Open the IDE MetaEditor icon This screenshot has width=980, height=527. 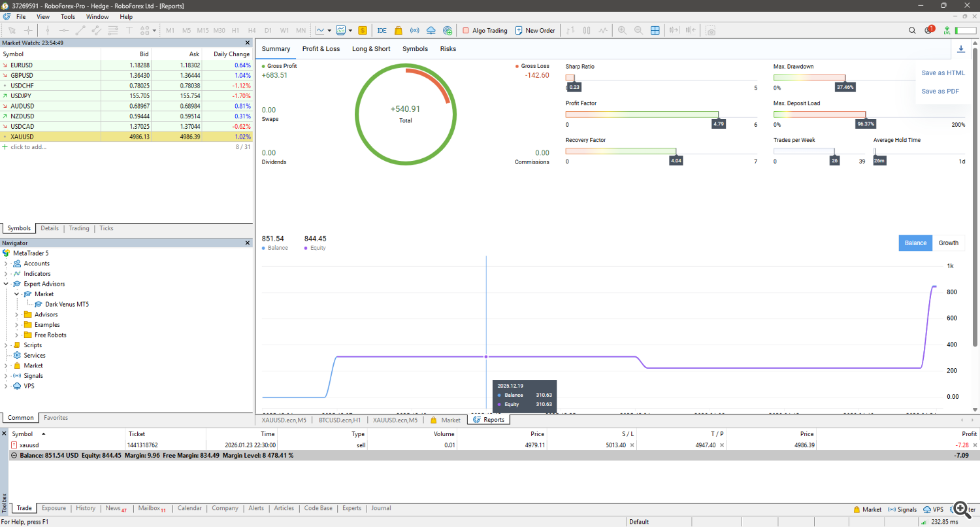[382, 30]
